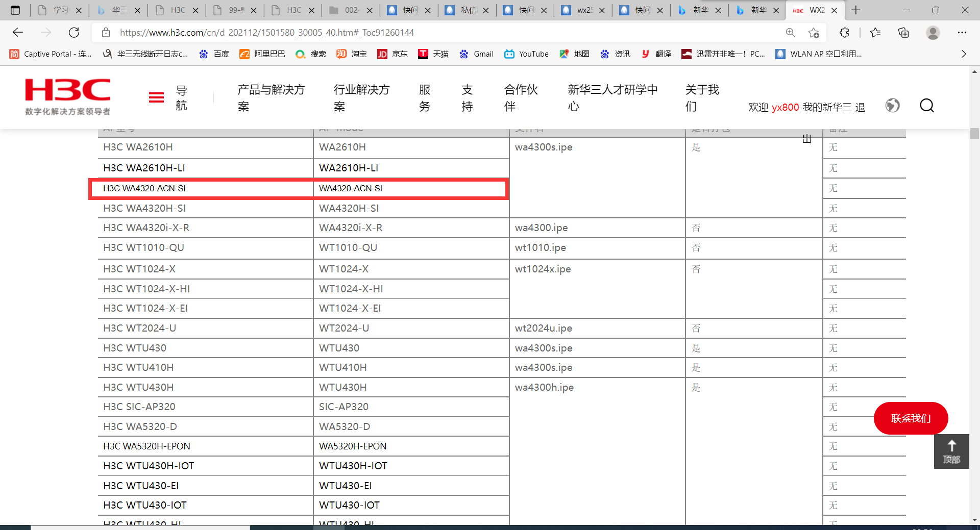Open the 支持 menu
Image resolution: width=980 pixels, height=530 pixels.
pos(467,97)
